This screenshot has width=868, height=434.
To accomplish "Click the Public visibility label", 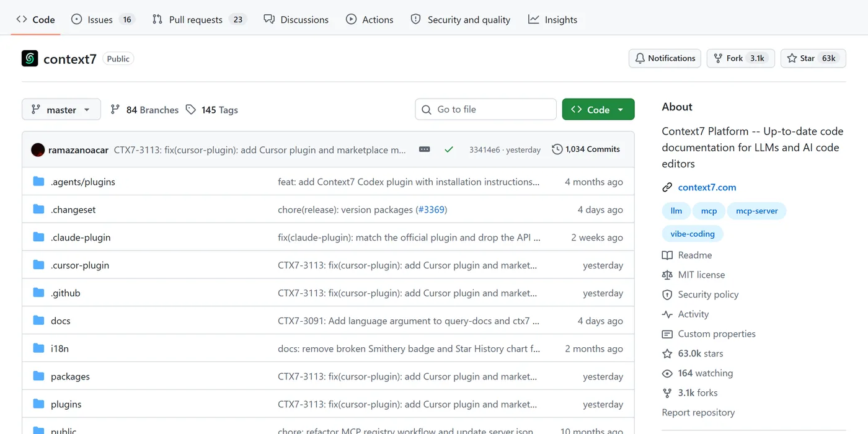I will click(x=118, y=59).
